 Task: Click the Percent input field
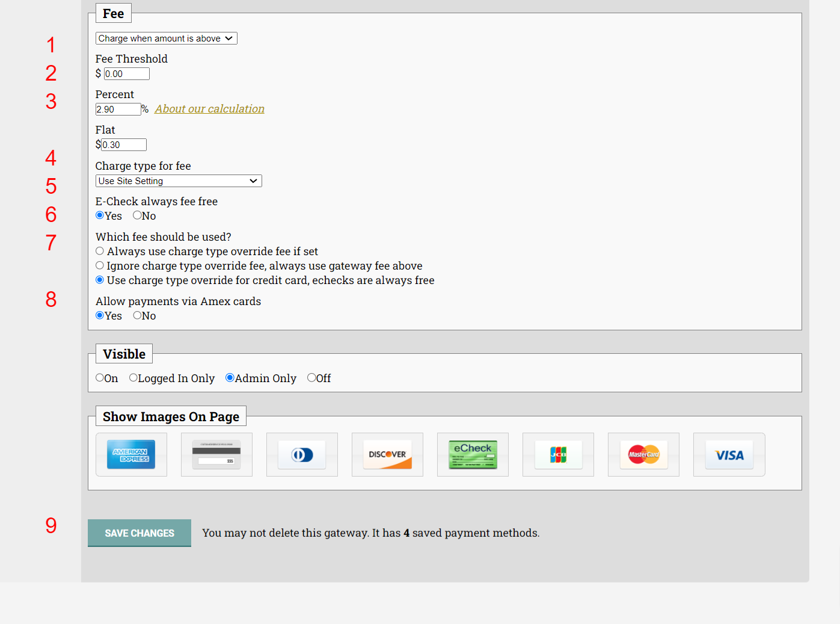click(x=118, y=109)
